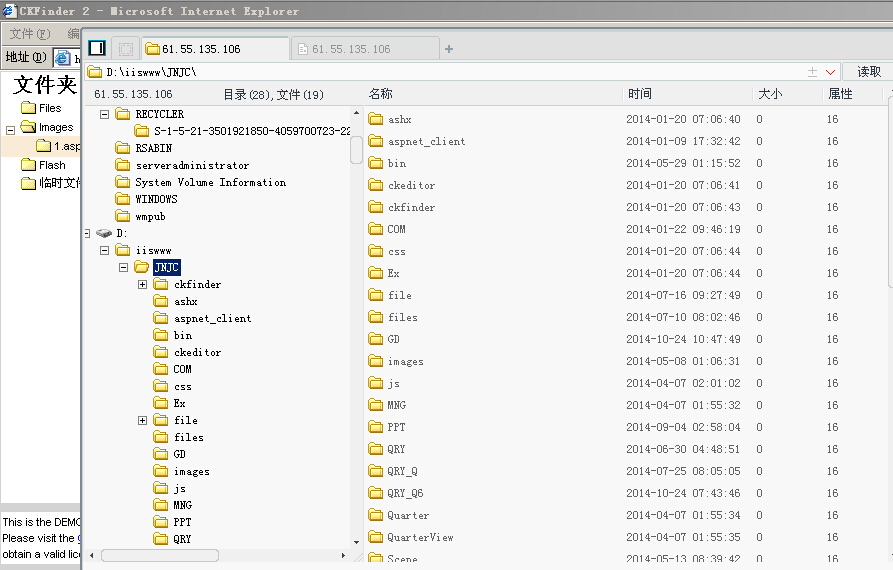893x570 pixels.
Task: Open 文件(F) menu in Internet Explorer
Action: tap(30, 34)
